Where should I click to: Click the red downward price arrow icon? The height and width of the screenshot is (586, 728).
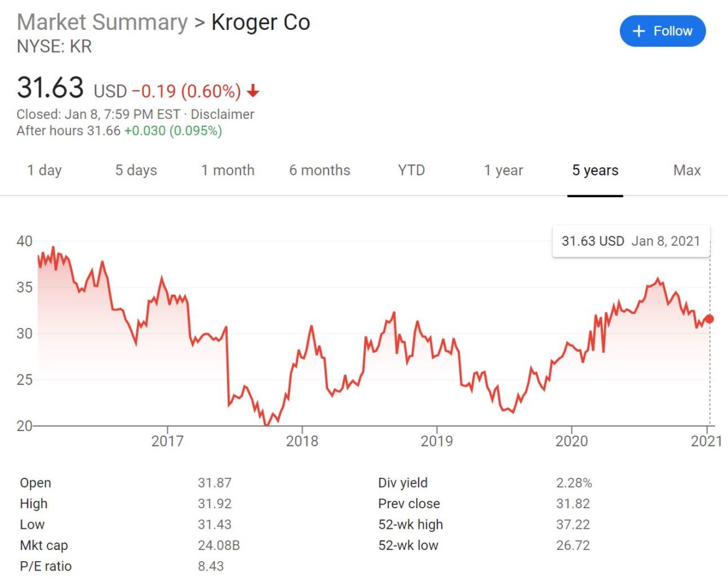252,91
